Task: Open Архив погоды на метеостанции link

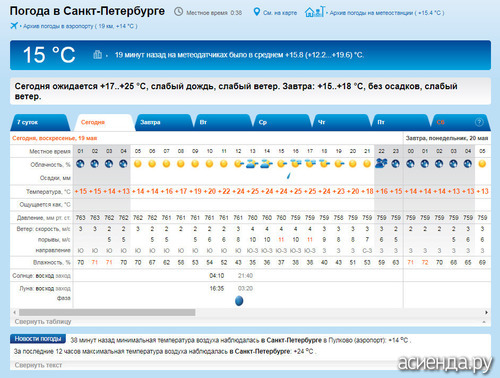Action: [387, 13]
